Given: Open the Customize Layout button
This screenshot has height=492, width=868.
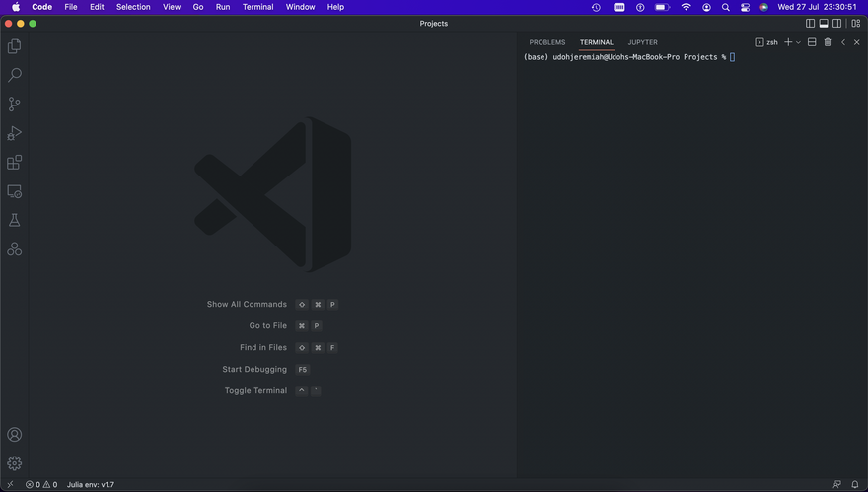Looking at the screenshot, I should click(856, 24).
